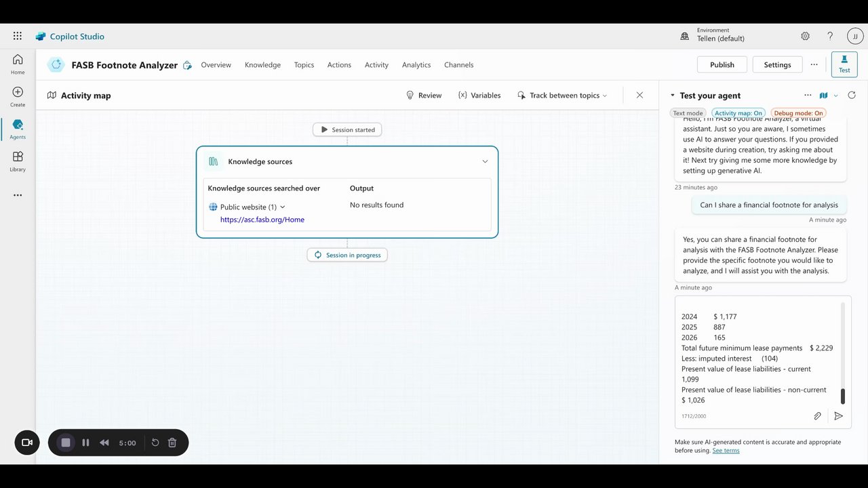Collapse the Test your agent section
Image resolution: width=868 pixels, height=488 pixels.
tap(673, 96)
